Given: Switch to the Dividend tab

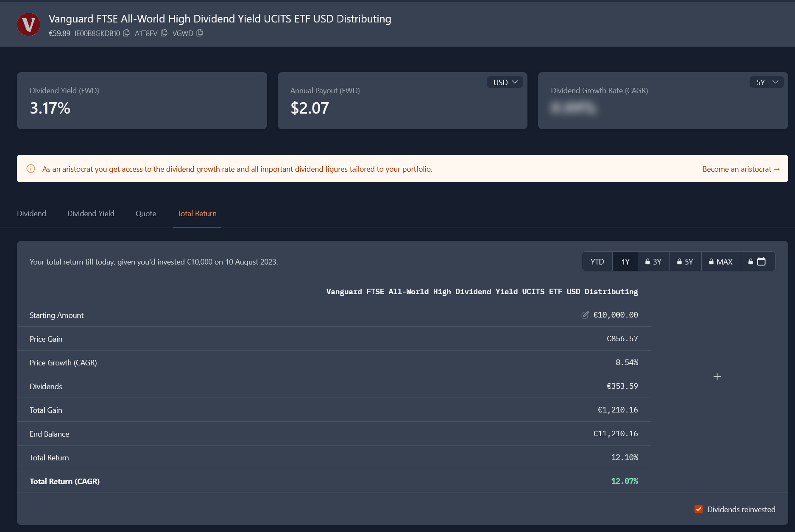Looking at the screenshot, I should click(x=31, y=214).
